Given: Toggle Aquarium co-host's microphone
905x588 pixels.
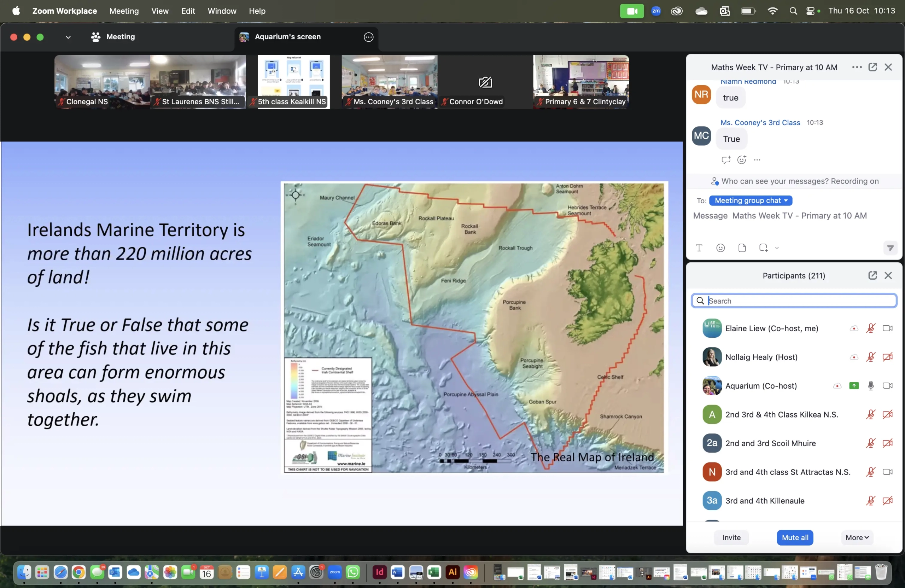Looking at the screenshot, I should [870, 386].
